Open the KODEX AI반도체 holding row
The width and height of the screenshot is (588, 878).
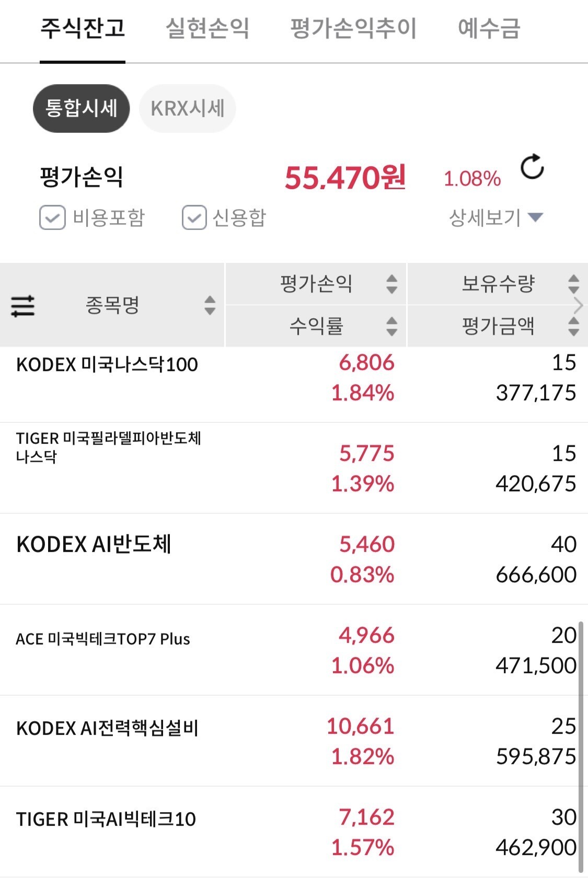tap(94, 545)
